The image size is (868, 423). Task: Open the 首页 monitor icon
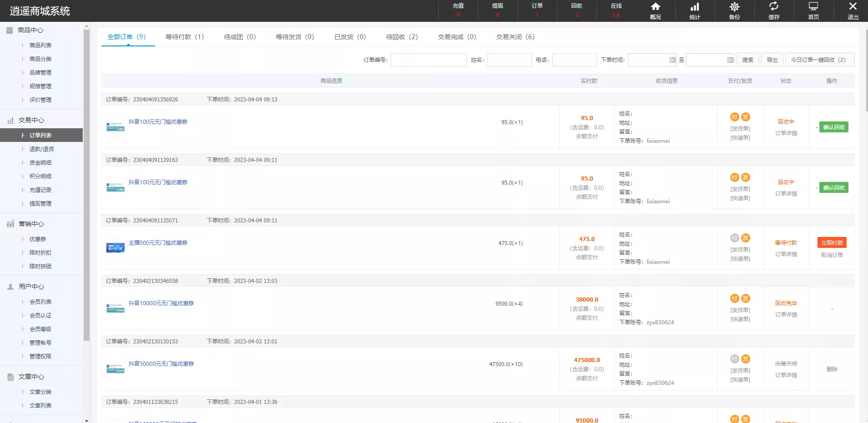click(x=813, y=7)
